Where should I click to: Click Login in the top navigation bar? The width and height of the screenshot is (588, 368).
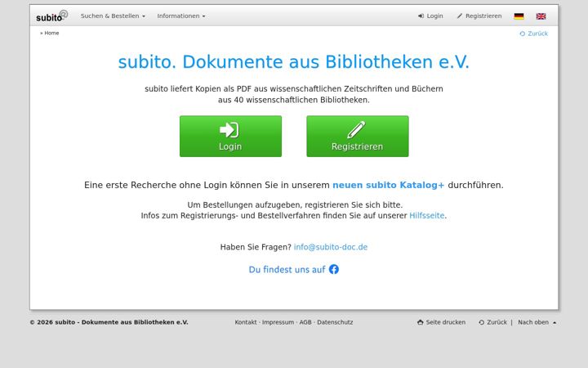tap(430, 16)
